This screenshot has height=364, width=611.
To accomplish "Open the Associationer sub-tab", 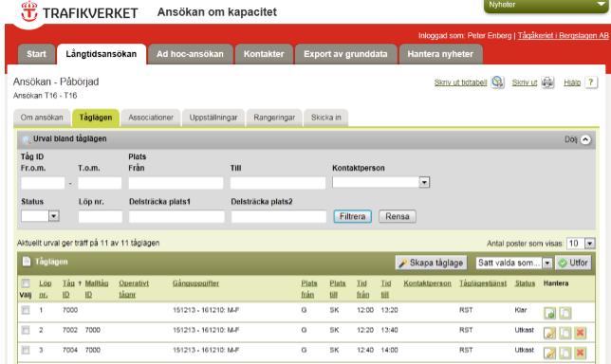I will click(151, 118).
